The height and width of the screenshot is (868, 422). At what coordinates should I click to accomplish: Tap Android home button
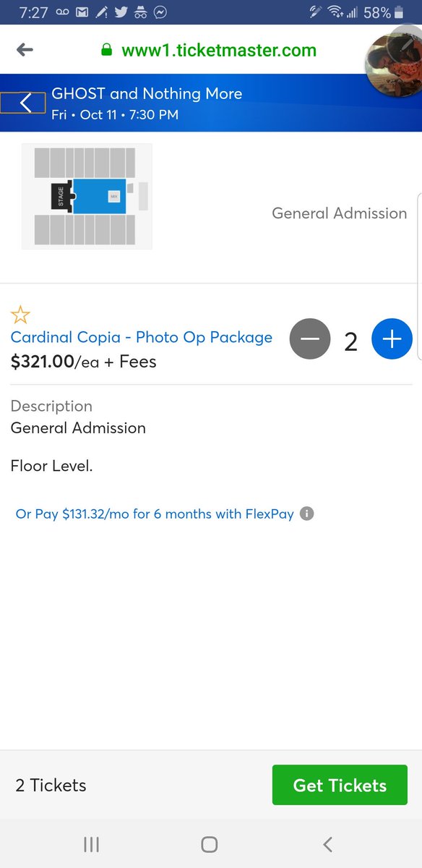210,844
